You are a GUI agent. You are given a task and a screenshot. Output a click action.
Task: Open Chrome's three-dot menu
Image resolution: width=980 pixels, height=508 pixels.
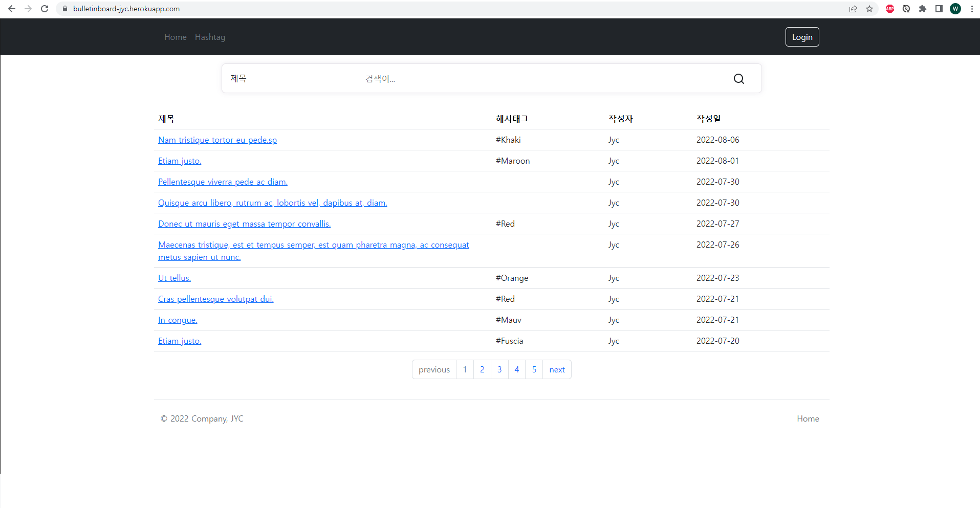[972, 9]
